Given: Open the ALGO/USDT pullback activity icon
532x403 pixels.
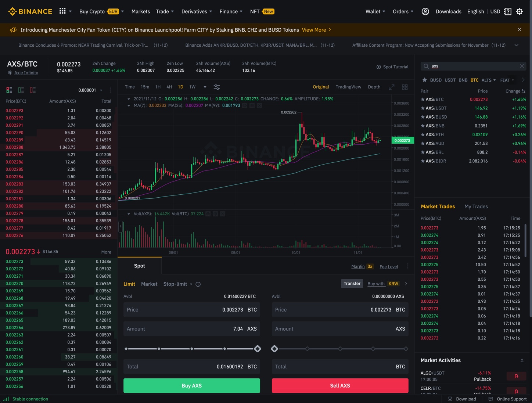Looking at the screenshot, I should point(516,376).
